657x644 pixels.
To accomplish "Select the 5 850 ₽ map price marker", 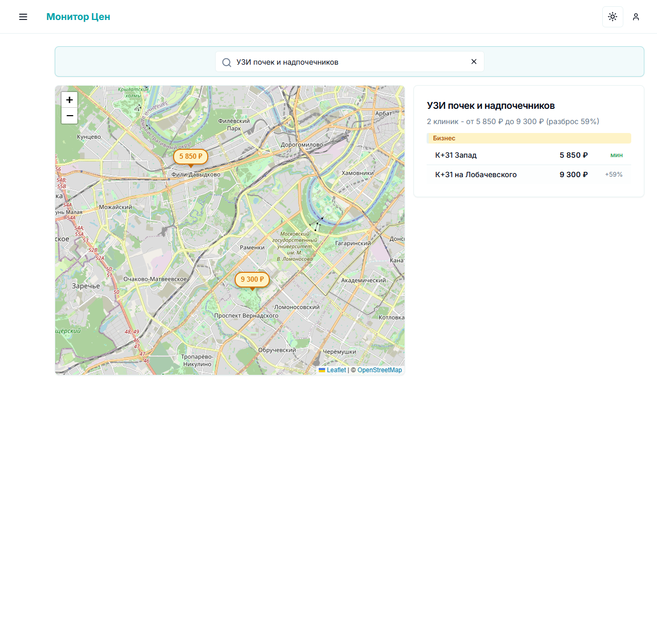I will (x=190, y=157).
